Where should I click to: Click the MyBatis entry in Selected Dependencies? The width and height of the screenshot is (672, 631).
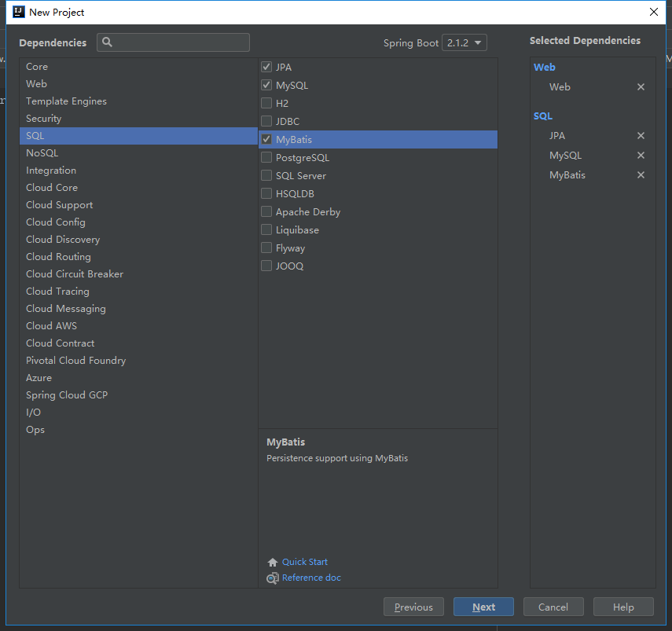pyautogui.click(x=567, y=174)
